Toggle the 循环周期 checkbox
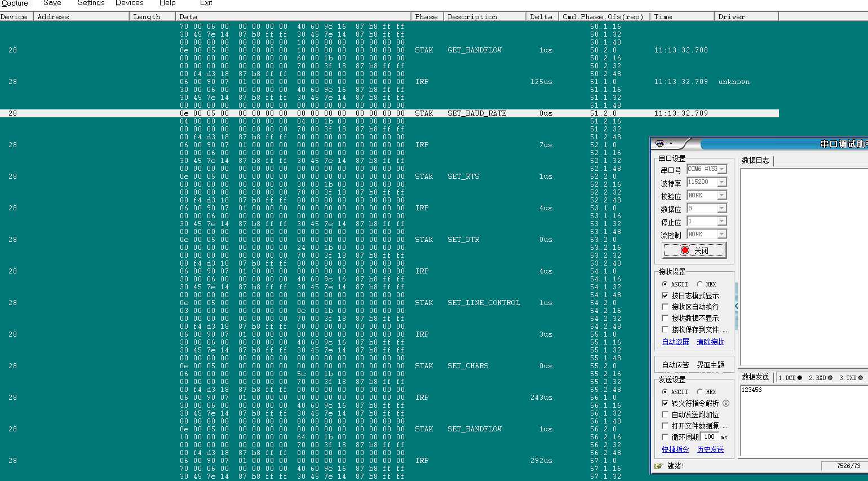Screen dimensions: 868x481 [665, 437]
